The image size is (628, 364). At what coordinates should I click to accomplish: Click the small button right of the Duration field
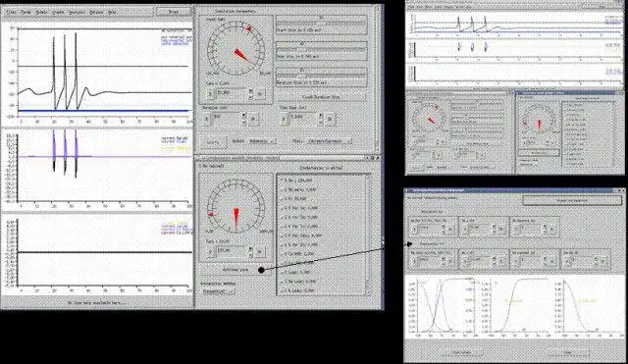tap(253, 119)
